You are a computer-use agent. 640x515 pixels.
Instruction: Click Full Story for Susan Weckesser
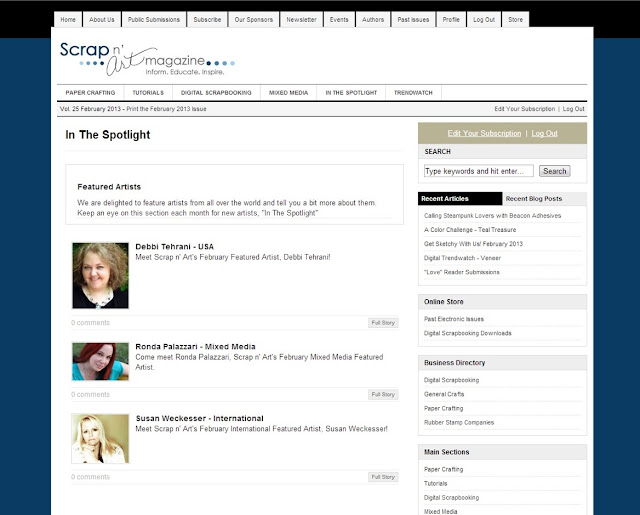tap(383, 477)
